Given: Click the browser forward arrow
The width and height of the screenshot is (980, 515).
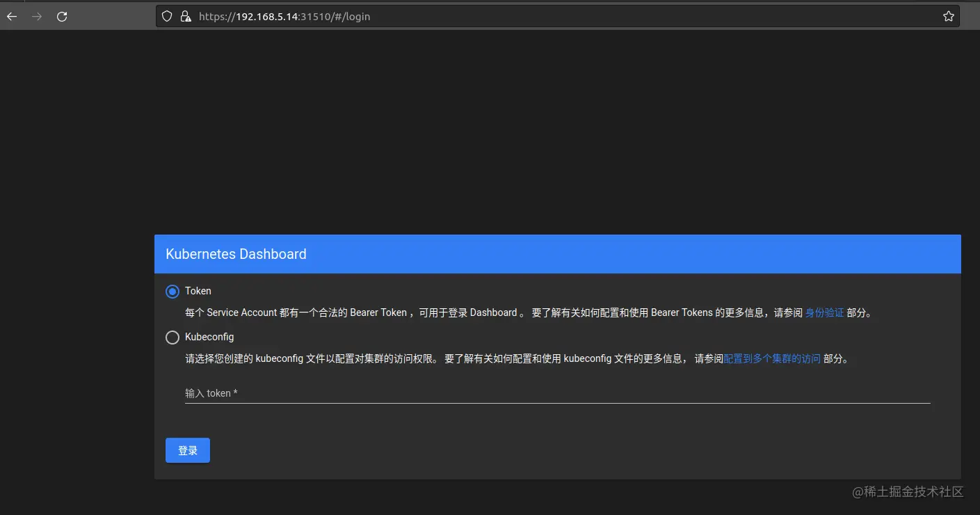Looking at the screenshot, I should tap(37, 16).
